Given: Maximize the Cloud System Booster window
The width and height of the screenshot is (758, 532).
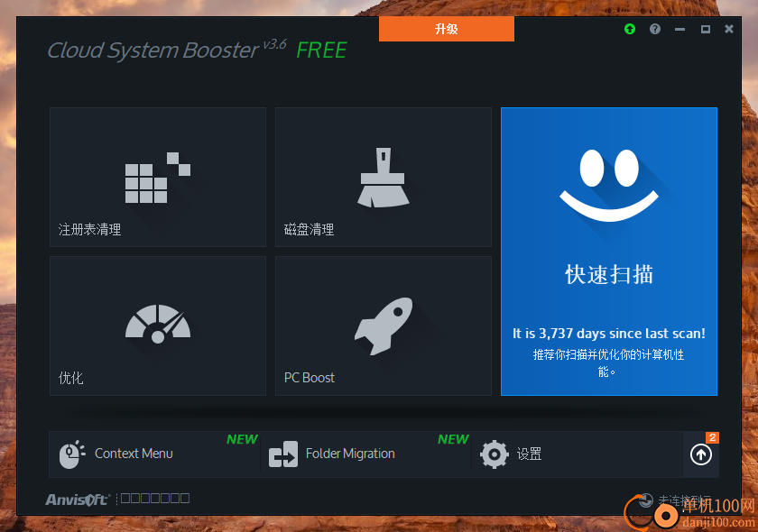Looking at the screenshot, I should pyautogui.click(x=706, y=30).
